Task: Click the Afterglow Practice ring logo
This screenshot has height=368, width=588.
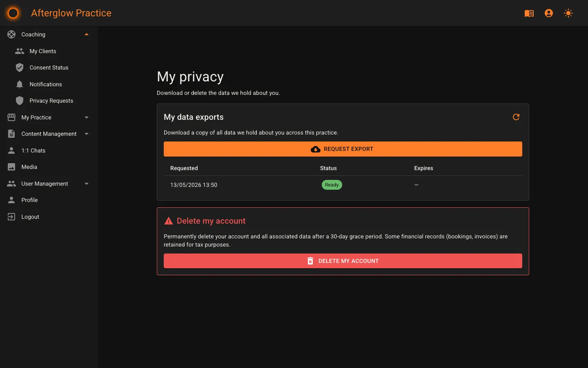Action: click(13, 13)
